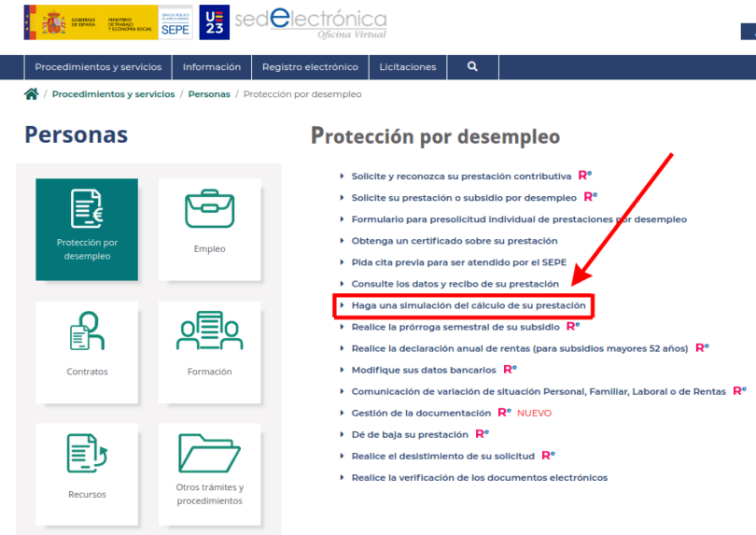Click Re icon beside Gestión de la documentación
This screenshot has height=535, width=756.
[505, 412]
